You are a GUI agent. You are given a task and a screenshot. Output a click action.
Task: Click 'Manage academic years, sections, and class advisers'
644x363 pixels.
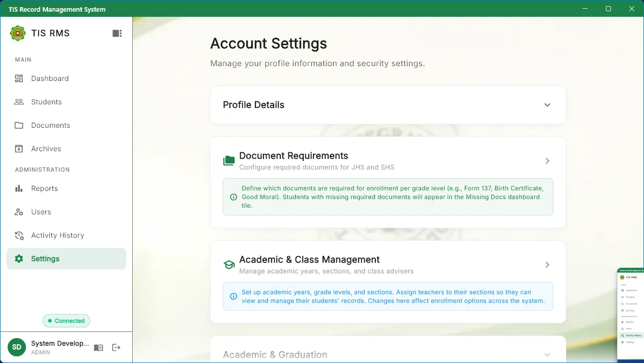point(326,271)
